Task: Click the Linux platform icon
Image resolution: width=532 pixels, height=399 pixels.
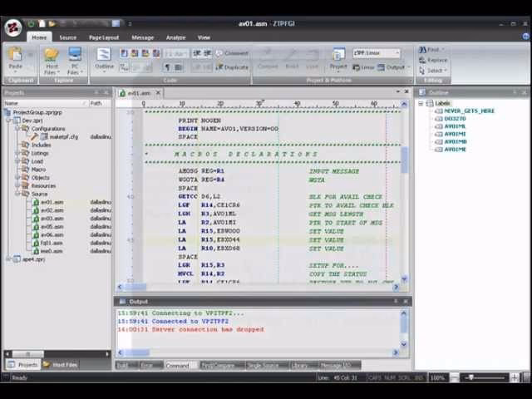Action: (357, 67)
